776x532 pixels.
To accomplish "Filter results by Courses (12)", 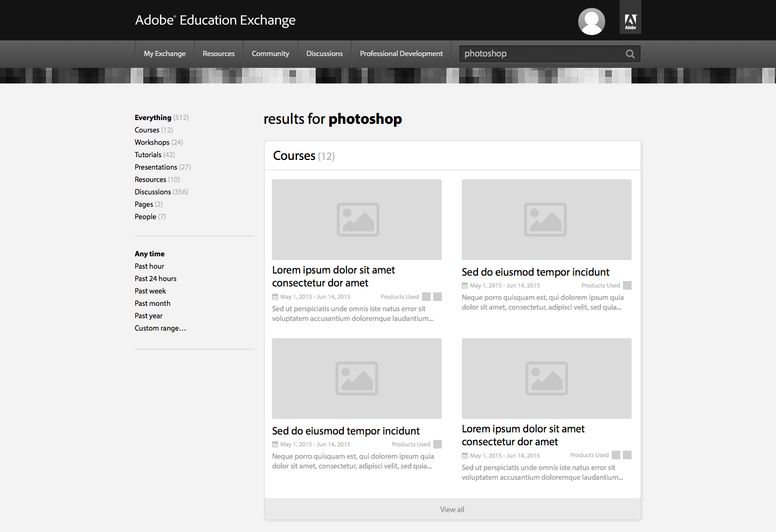I will (154, 130).
